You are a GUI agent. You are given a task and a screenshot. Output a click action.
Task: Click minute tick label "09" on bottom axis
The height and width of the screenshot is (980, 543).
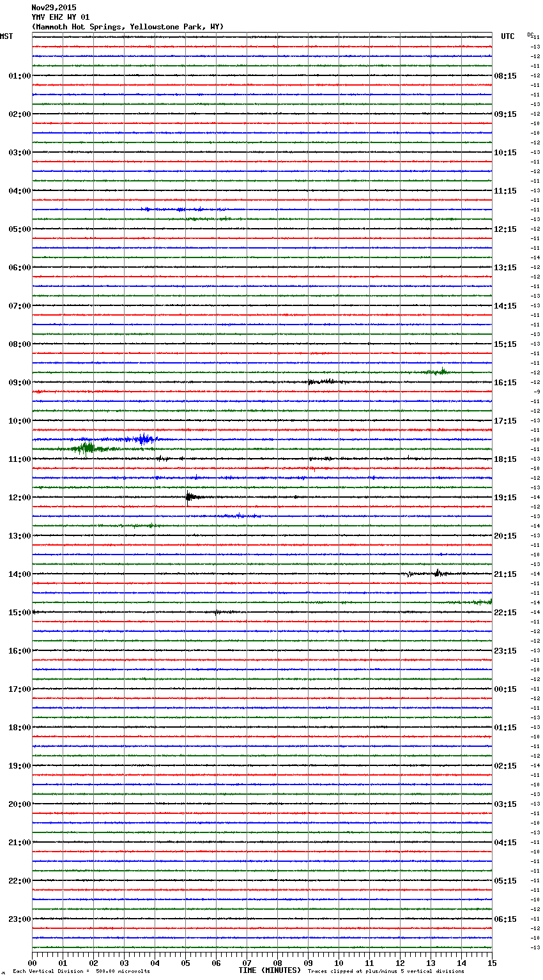(309, 963)
